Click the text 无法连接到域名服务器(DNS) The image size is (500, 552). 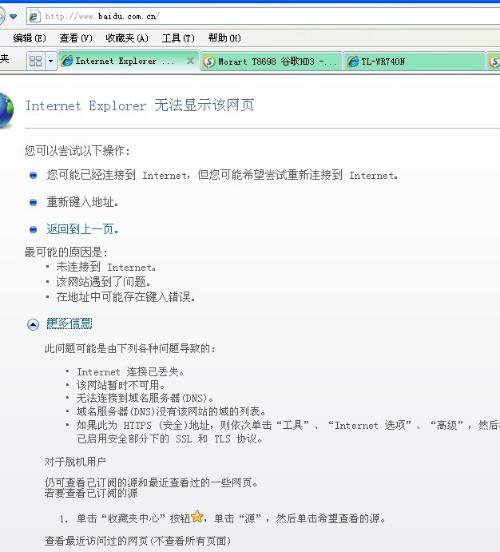[x=145, y=398]
